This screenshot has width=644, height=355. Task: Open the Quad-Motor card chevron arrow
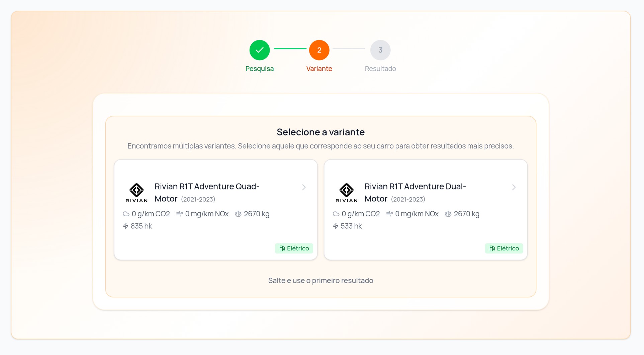304,187
